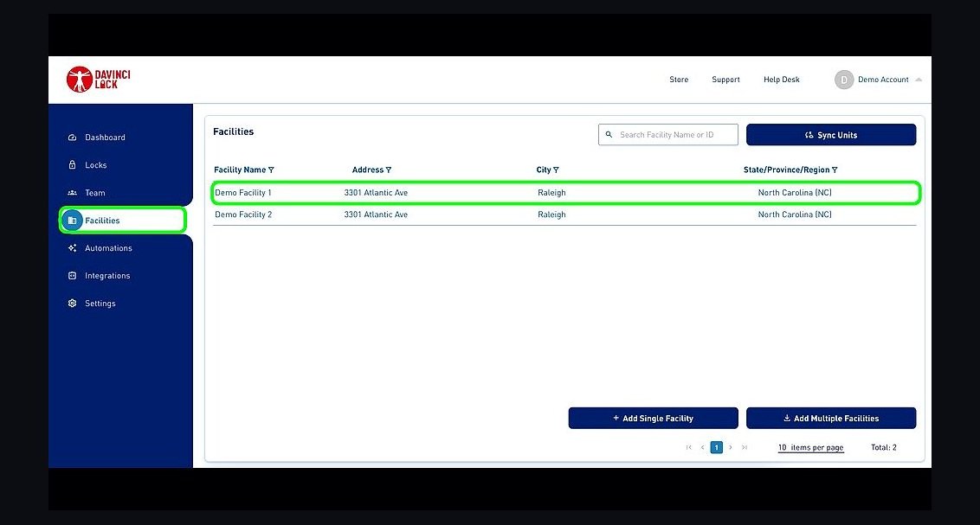Click the Team people icon
The width and height of the screenshot is (980, 525).
(x=72, y=193)
